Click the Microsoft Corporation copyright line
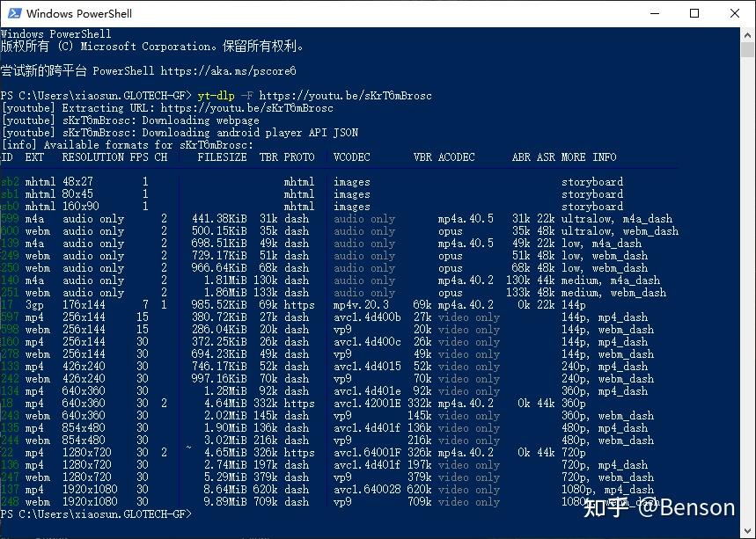This screenshot has height=539, width=756. (152, 47)
